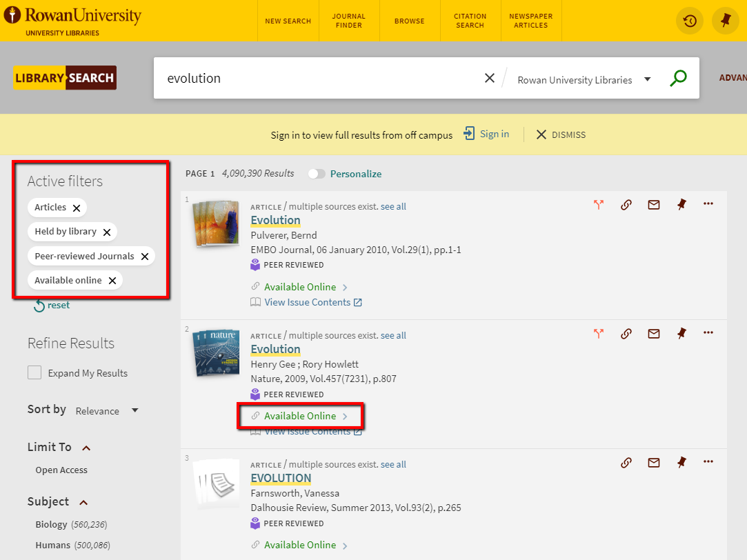
Task: Open citation trail for Nature article
Action: click(599, 333)
